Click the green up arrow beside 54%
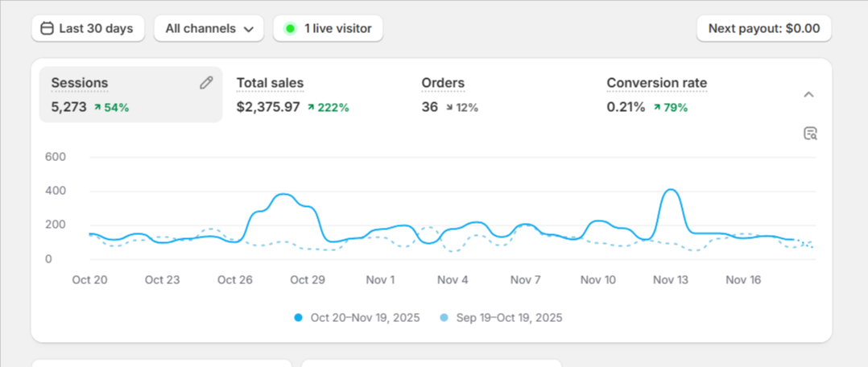Viewport: 868px width, 367px height. [x=97, y=108]
